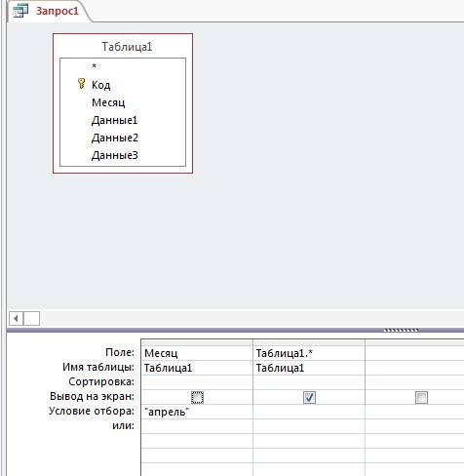Click the или cell under Месяц column

[x=197, y=426]
